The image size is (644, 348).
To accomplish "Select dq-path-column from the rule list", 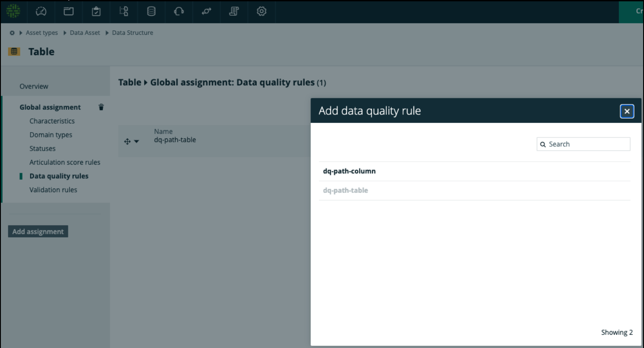I will coord(348,171).
